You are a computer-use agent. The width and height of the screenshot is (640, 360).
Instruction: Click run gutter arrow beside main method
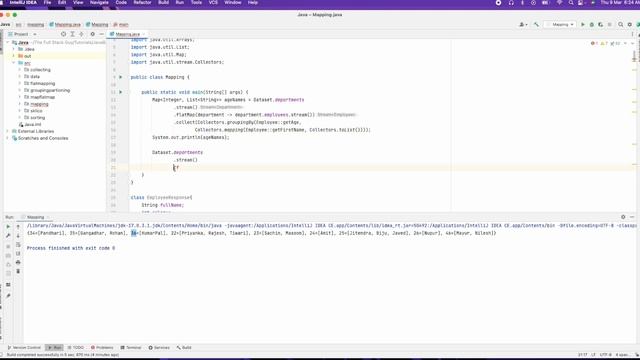120,92
